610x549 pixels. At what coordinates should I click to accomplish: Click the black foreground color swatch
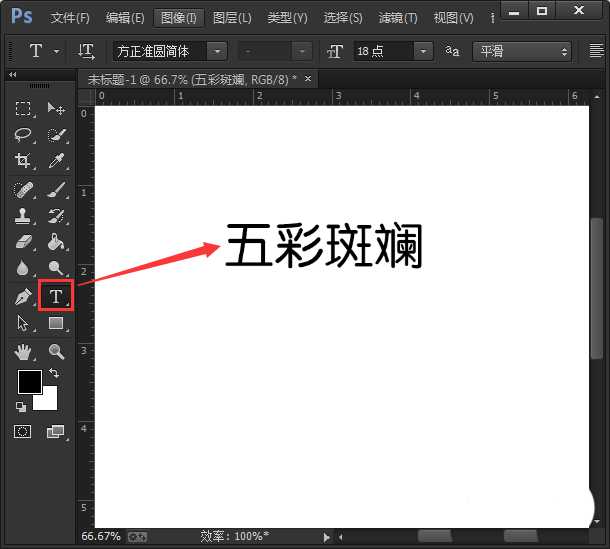coord(29,381)
